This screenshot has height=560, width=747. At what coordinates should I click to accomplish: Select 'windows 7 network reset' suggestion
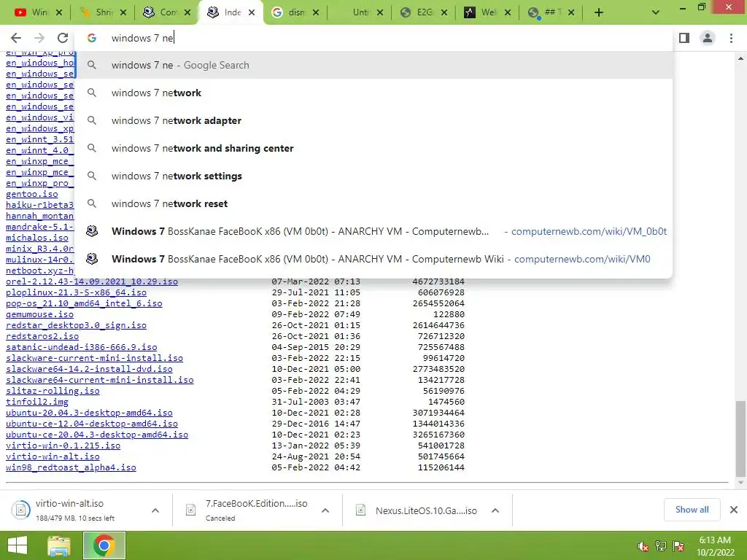[x=374, y=203]
